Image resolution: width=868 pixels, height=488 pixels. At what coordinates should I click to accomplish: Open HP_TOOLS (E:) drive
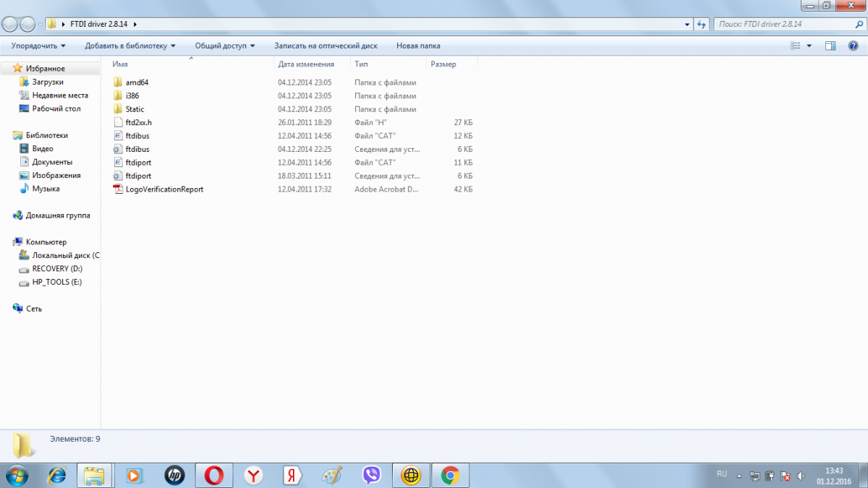click(x=57, y=282)
